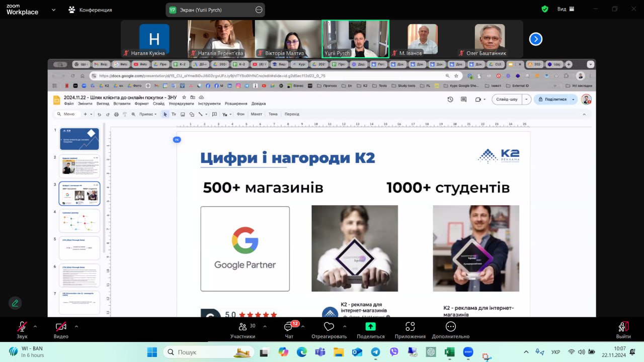This screenshot has width=644, height=362.
Task: Open Telegram from the Windows taskbar
Action: point(375,352)
